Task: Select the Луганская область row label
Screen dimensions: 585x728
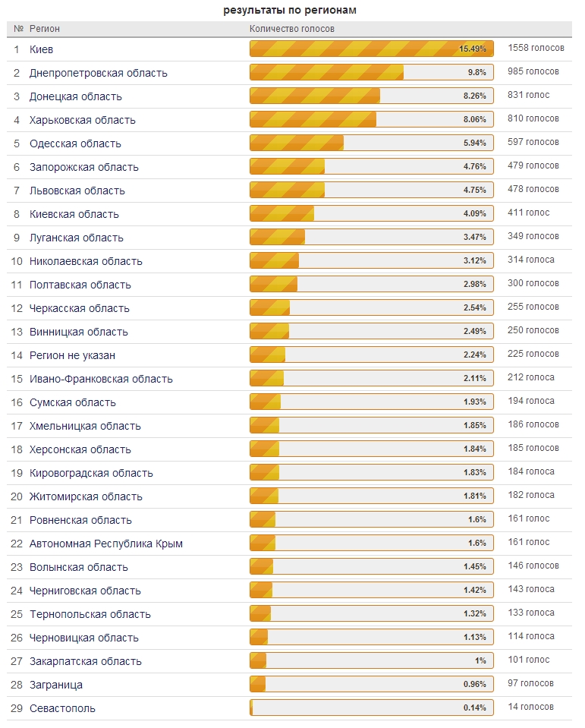Action: (77, 238)
